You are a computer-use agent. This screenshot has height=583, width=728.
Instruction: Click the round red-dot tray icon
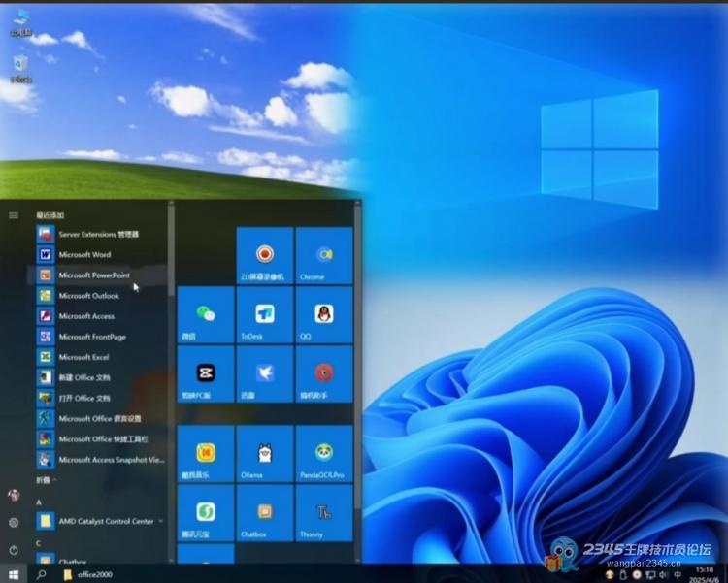(x=637, y=575)
